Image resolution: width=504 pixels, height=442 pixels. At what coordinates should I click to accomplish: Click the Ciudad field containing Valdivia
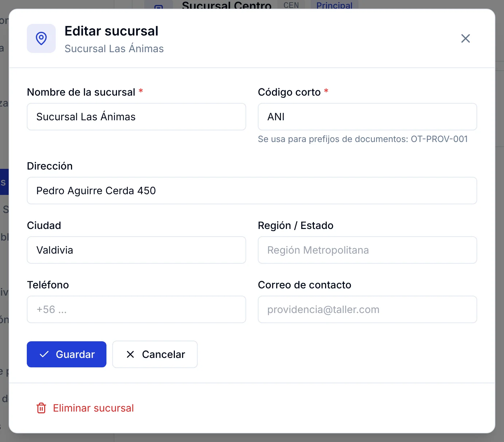(136, 250)
